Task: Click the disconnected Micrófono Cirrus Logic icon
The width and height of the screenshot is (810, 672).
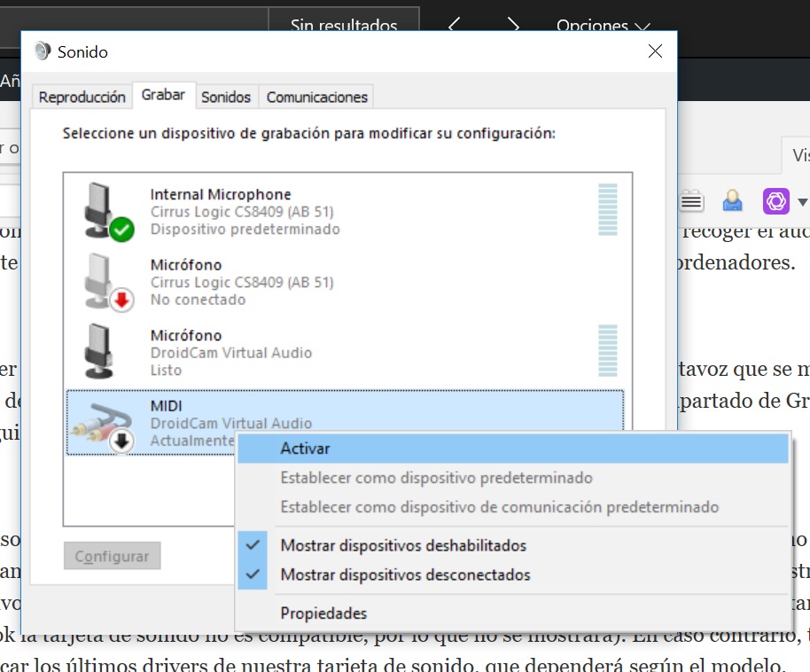Action: coord(106,282)
